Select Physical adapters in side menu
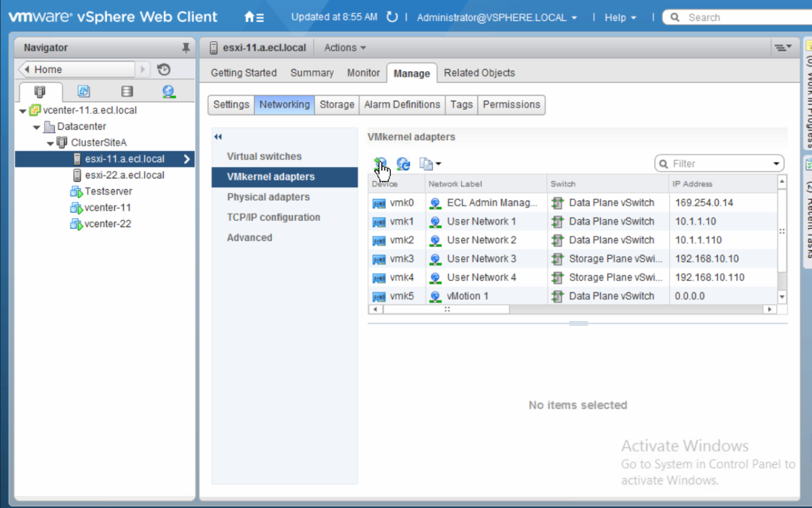812x508 pixels. [268, 197]
